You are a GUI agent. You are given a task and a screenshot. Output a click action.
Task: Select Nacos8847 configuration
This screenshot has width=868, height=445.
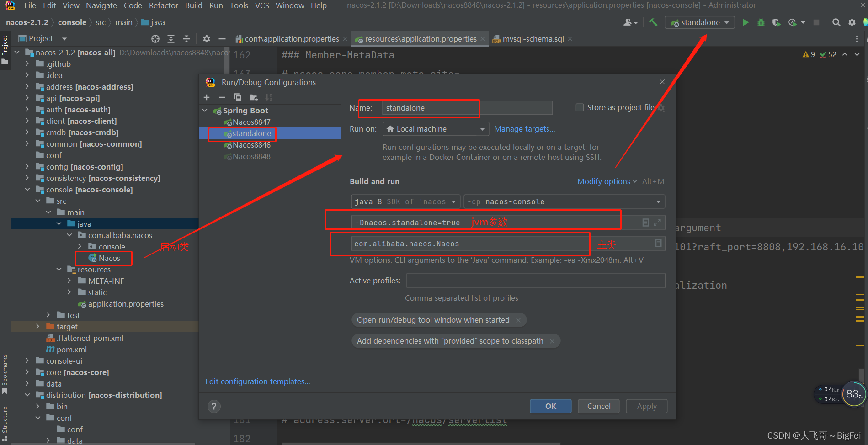tap(251, 122)
